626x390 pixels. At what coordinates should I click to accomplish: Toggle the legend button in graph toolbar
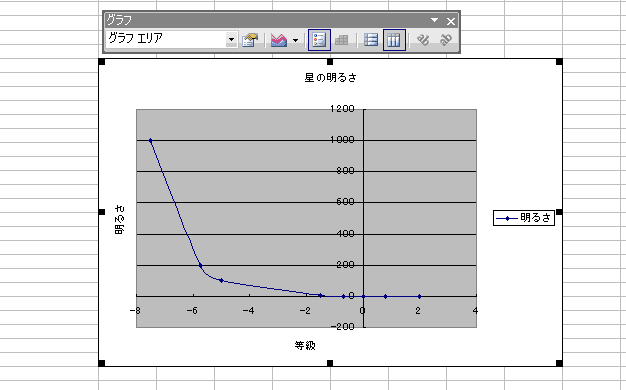click(319, 40)
